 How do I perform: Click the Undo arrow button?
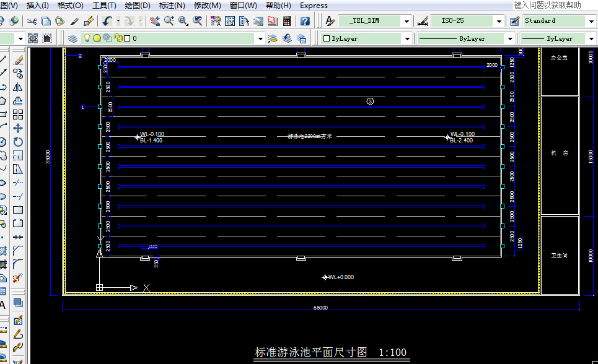point(107,21)
